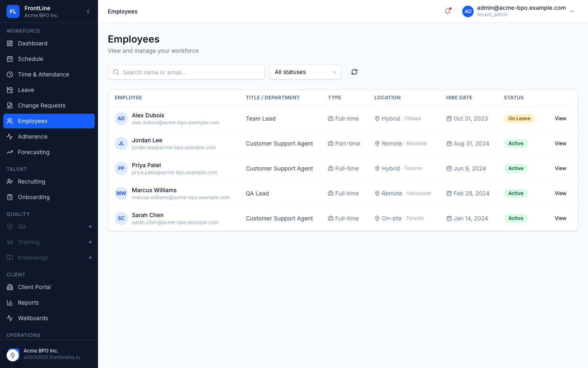Select the Schedule calendar icon
The width and height of the screenshot is (588, 368).
click(10, 59)
